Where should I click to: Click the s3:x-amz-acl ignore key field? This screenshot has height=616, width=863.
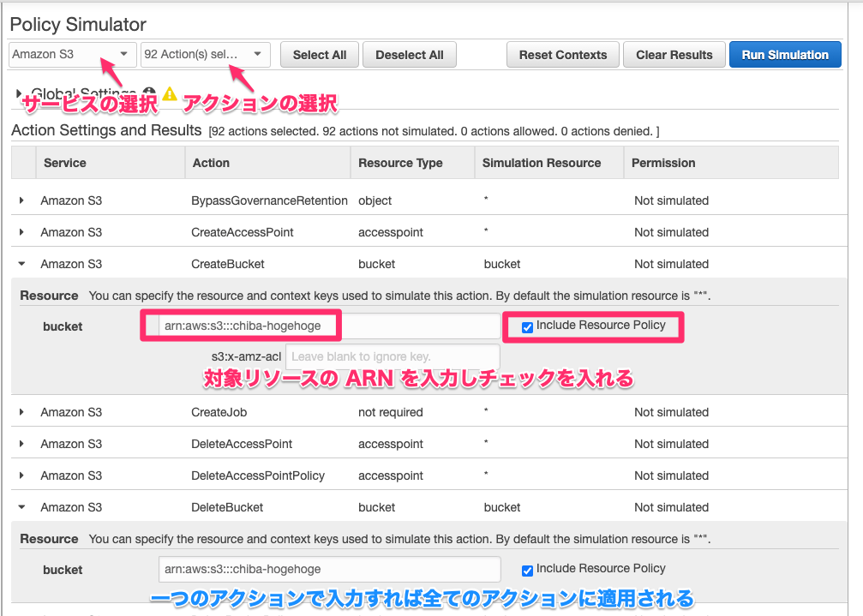click(x=393, y=356)
